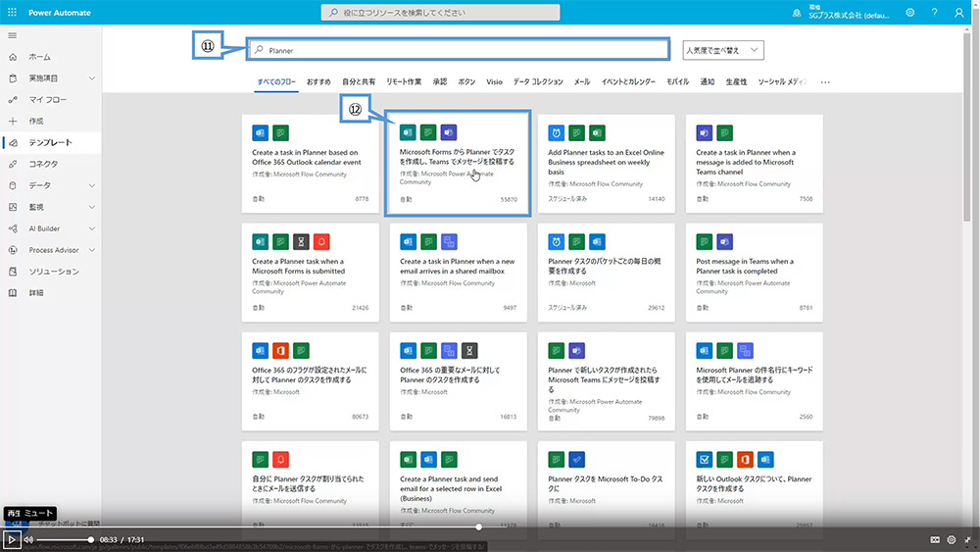Open ソリューション in the sidebar
Screen dimensions: 980x552
(x=54, y=272)
